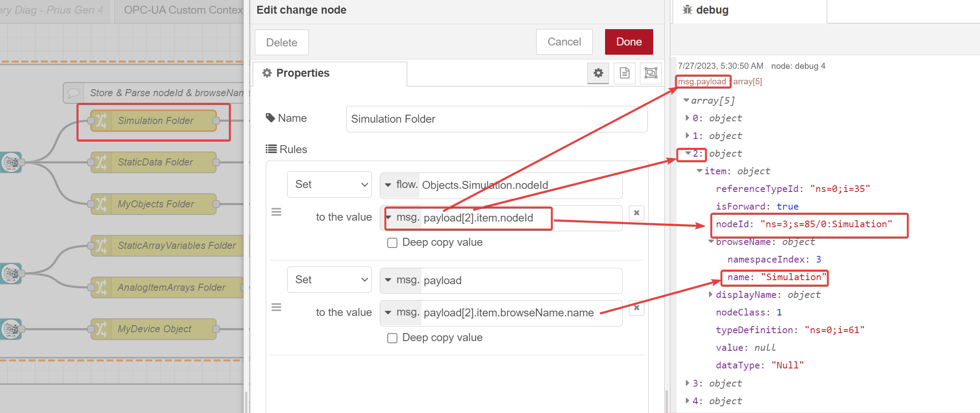Expand object 3 in debug array
The width and height of the screenshot is (980, 413).
[x=687, y=383]
